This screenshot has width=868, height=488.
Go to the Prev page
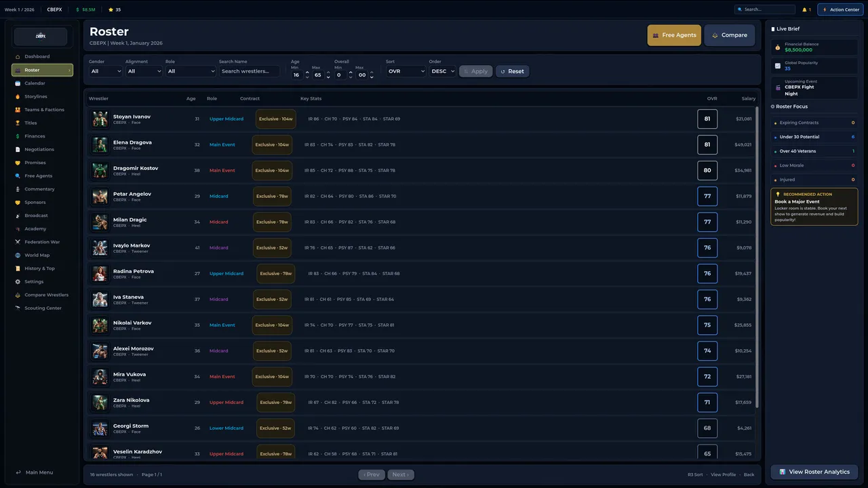tap(372, 474)
